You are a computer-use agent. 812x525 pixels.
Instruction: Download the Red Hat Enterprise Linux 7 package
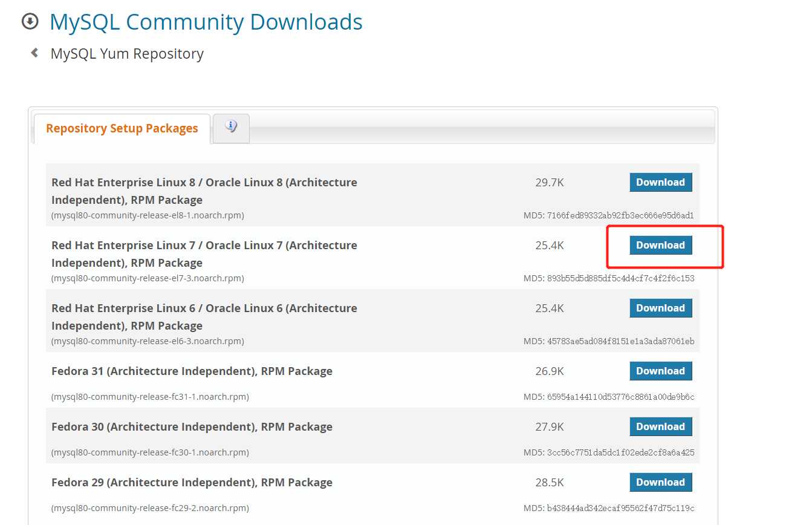pyautogui.click(x=661, y=245)
